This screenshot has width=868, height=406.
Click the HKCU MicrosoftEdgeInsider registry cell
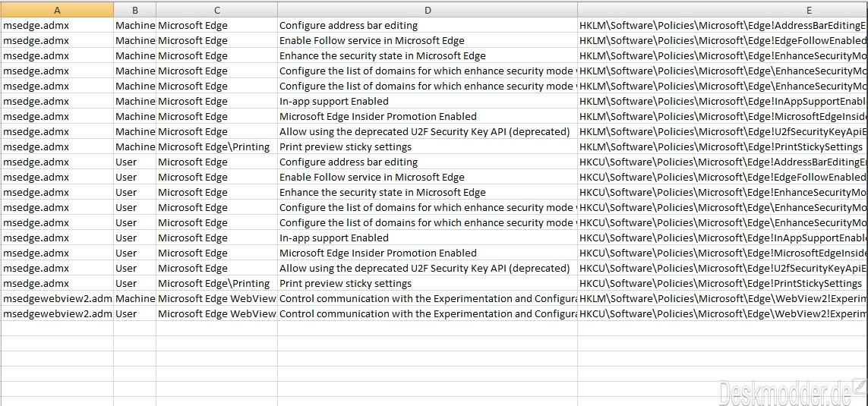coord(723,253)
